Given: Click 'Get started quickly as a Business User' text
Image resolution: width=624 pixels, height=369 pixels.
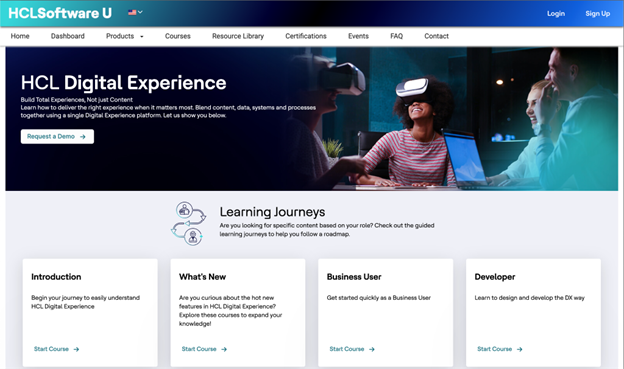Looking at the screenshot, I should (x=378, y=298).
